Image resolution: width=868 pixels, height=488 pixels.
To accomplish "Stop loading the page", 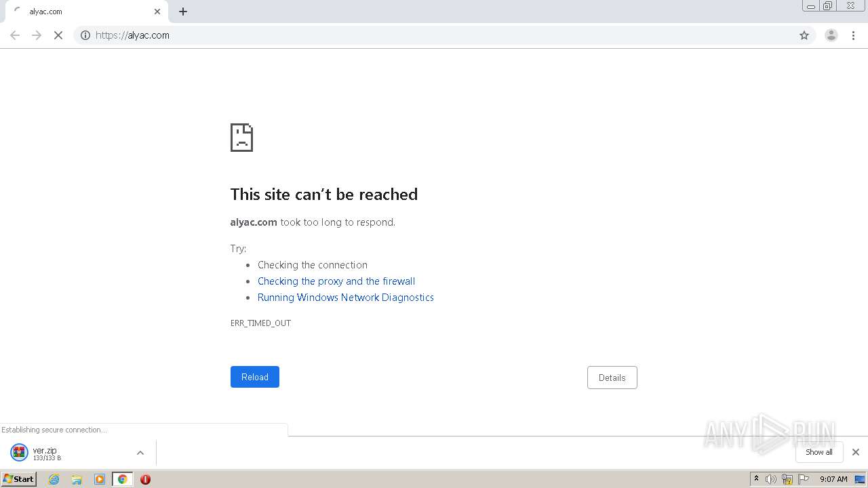I will 58,35.
